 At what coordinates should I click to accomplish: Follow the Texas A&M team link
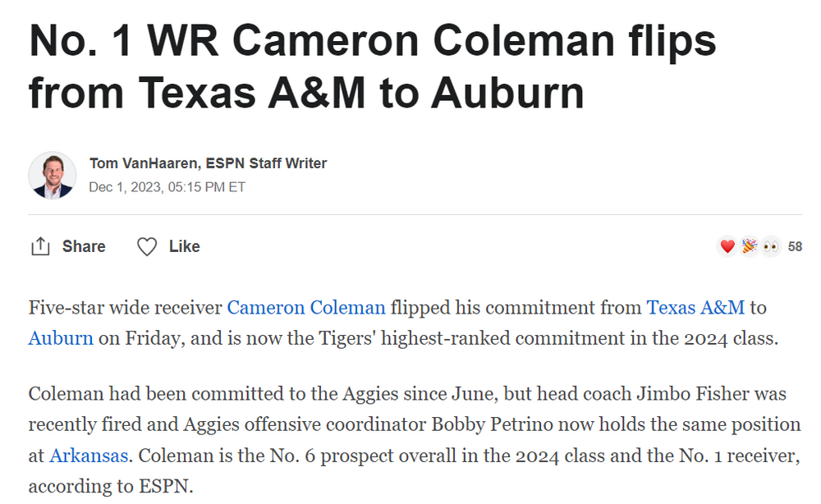(x=695, y=308)
